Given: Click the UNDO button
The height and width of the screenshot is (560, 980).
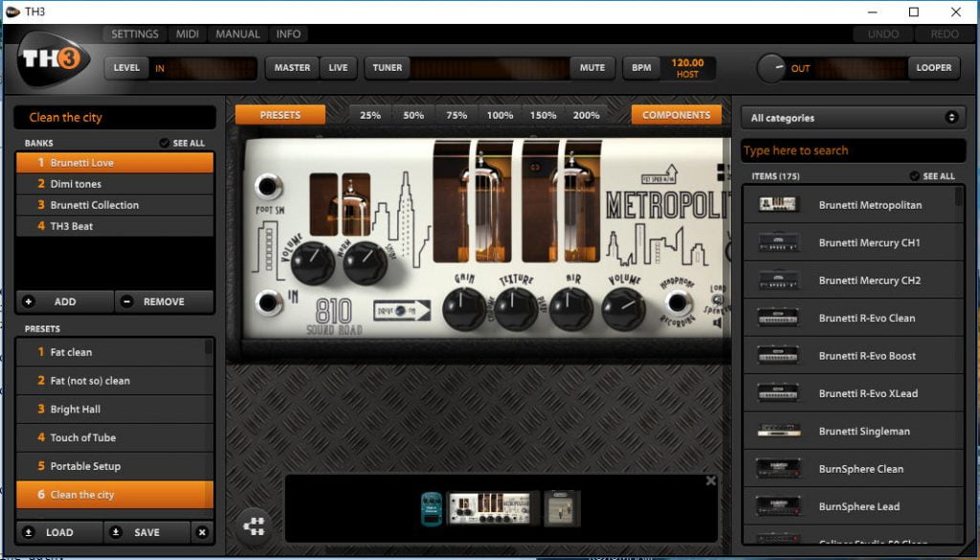Looking at the screenshot, I should click(x=883, y=34).
